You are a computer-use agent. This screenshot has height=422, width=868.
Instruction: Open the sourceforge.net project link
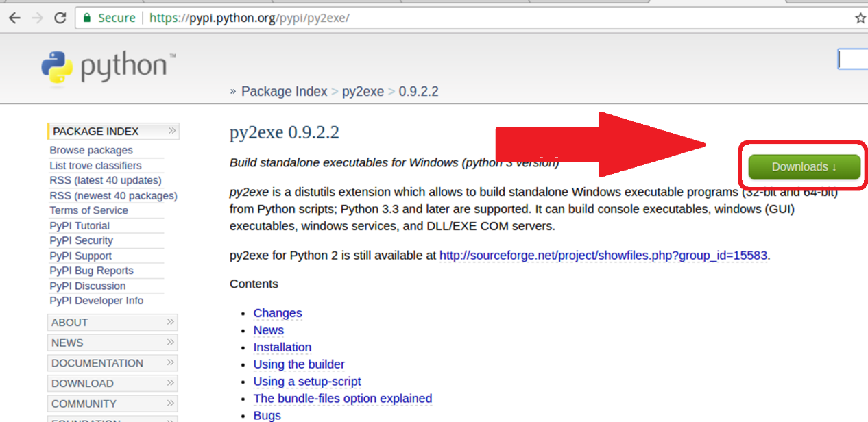(603, 256)
